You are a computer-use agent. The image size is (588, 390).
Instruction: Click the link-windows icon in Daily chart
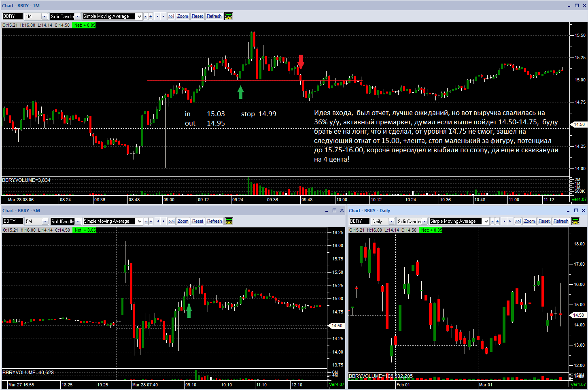575,221
